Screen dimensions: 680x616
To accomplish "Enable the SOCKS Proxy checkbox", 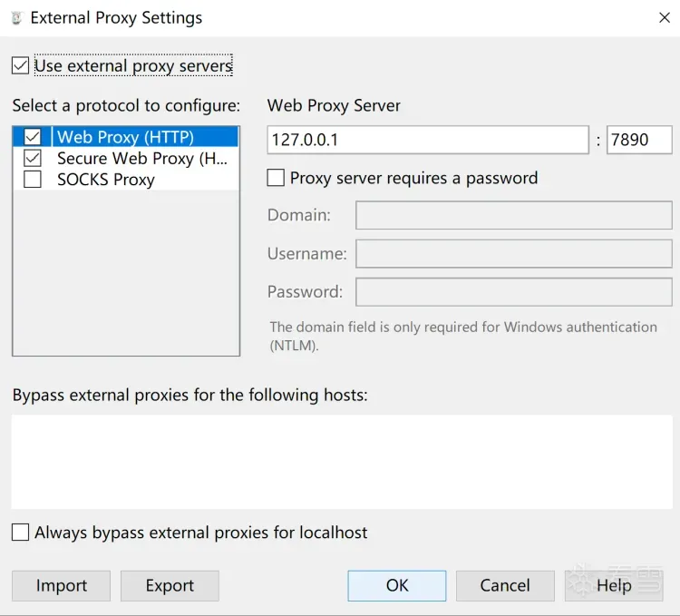I will [x=33, y=180].
